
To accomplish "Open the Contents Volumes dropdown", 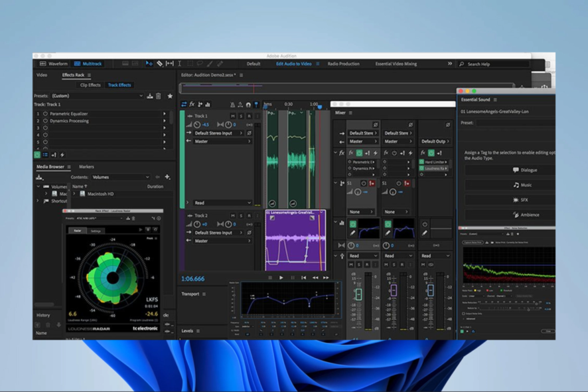I will coord(120,177).
